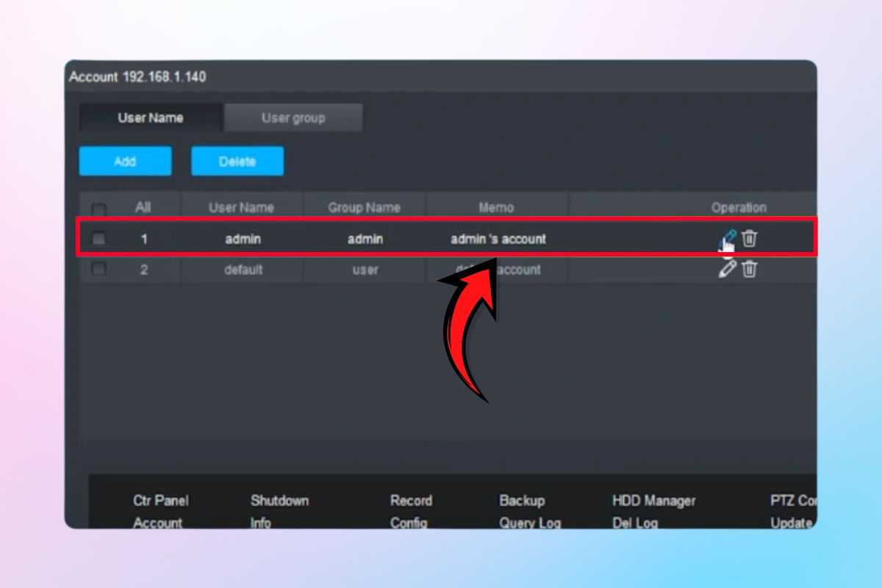Click the blue Add button

click(125, 162)
